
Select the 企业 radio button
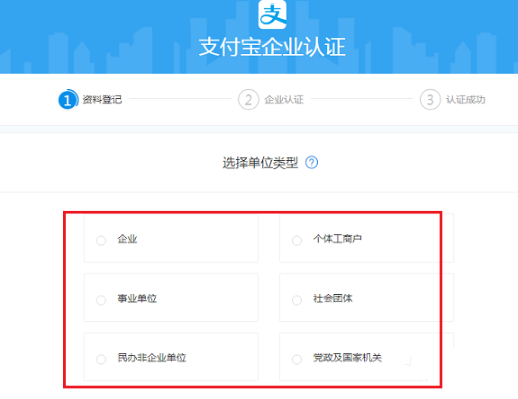click(101, 240)
